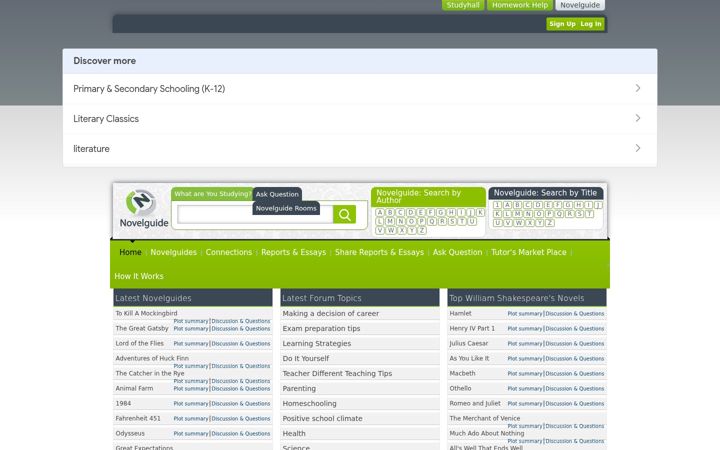Click the Novelguide logo

coord(144,209)
